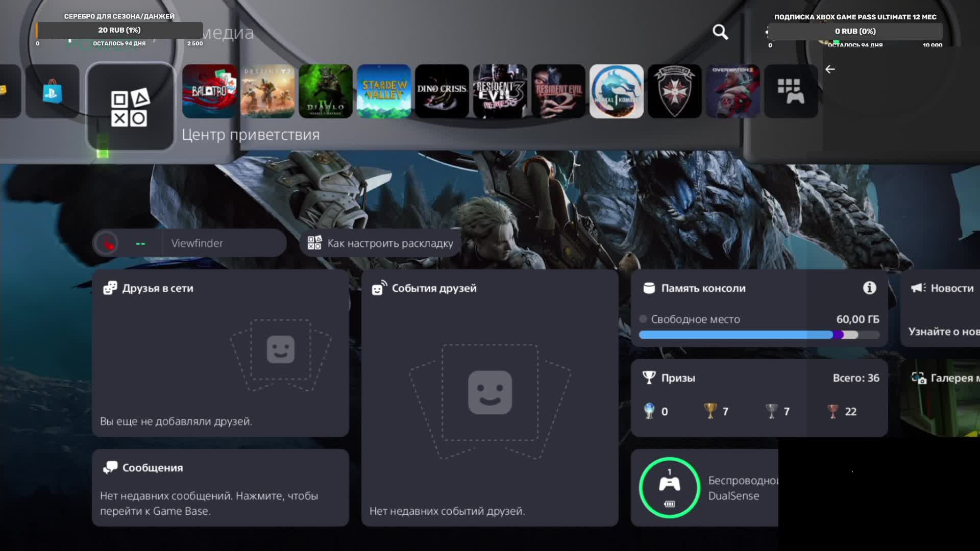Click the console storage usage bar
The width and height of the screenshot is (980, 551).
point(758,335)
